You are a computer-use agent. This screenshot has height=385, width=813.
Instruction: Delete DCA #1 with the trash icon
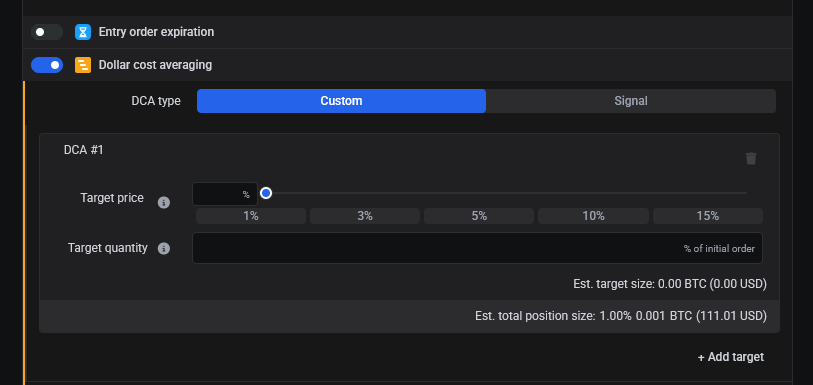pos(751,159)
